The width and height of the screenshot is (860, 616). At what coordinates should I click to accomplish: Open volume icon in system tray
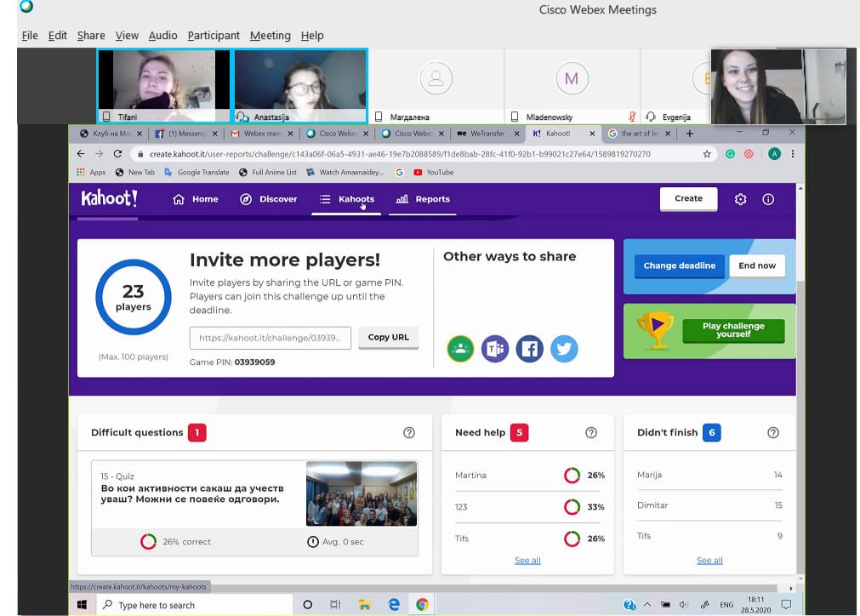pyautogui.click(x=683, y=604)
